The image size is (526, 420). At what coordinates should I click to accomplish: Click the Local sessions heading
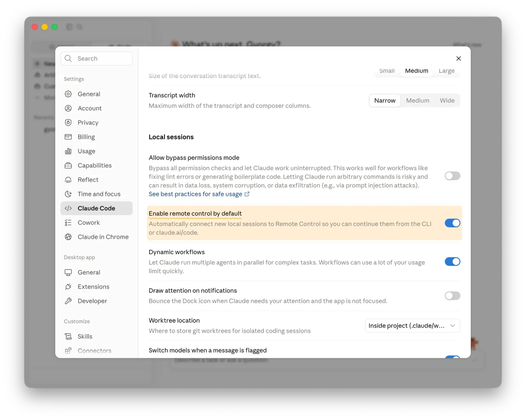[x=171, y=137]
